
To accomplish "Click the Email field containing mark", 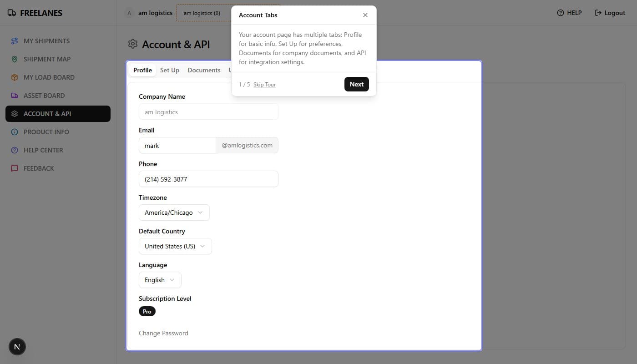I will click(177, 145).
